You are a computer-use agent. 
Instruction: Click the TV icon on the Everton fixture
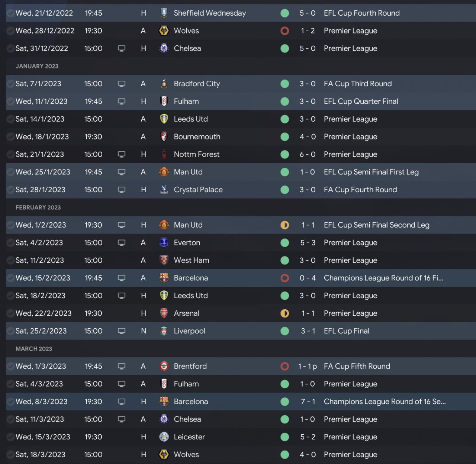[x=122, y=243]
